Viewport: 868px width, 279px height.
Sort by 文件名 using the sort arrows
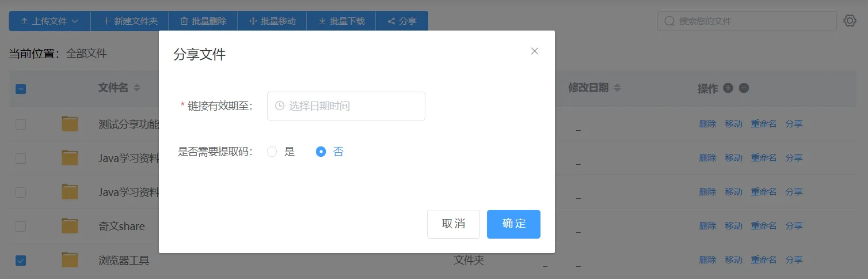pyautogui.click(x=137, y=88)
